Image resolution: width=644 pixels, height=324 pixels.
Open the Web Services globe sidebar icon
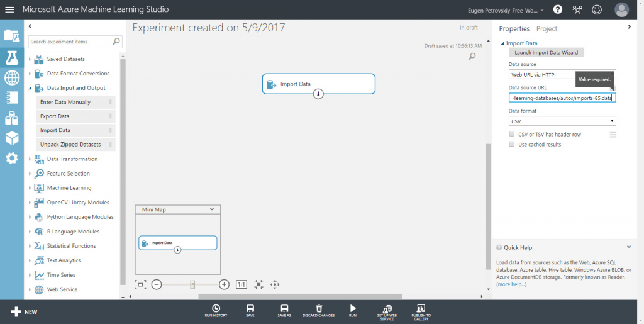(x=12, y=77)
